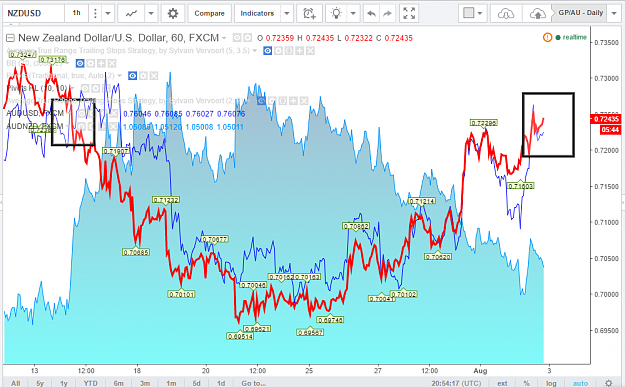The height and width of the screenshot is (387, 625).
Task: Collapse the legend with minus box
Action: point(10,38)
